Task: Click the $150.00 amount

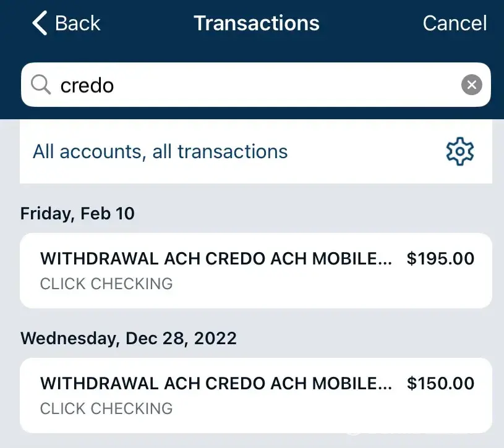Action: coord(440,384)
